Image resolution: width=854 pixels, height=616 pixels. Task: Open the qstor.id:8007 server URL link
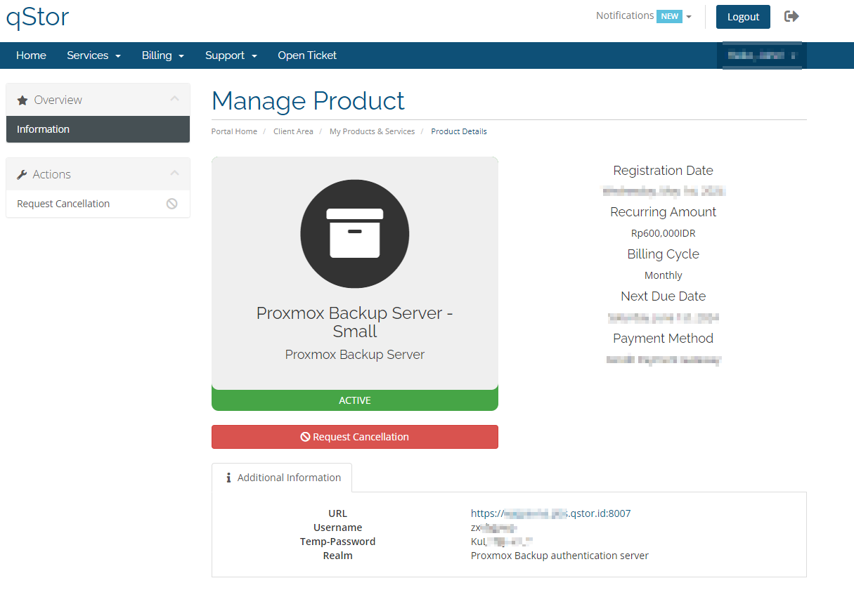(x=551, y=513)
